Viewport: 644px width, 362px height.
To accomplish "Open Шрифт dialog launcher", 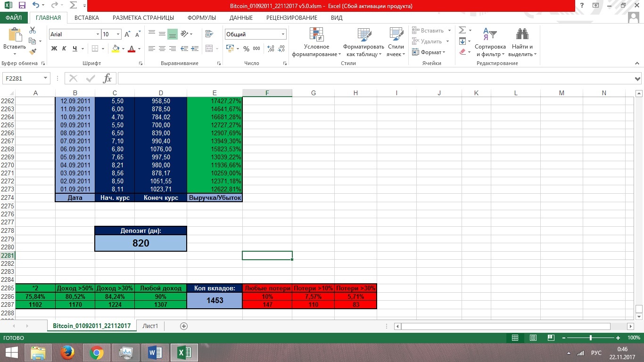I will 140,63.
